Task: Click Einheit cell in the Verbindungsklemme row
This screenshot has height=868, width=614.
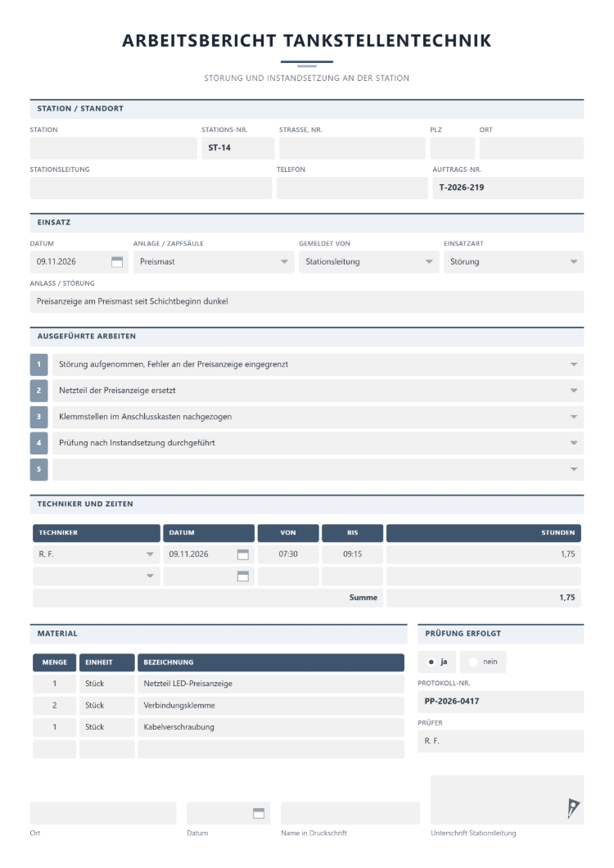Action: click(107, 706)
